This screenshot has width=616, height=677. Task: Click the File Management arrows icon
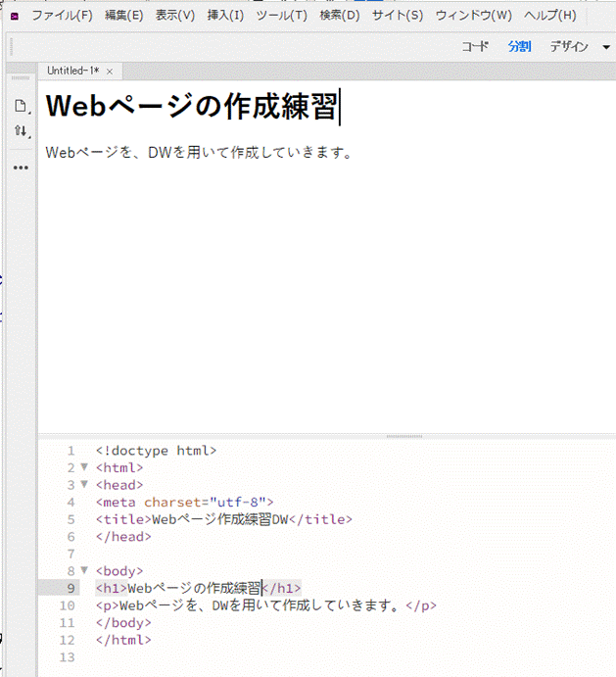pos(21,131)
